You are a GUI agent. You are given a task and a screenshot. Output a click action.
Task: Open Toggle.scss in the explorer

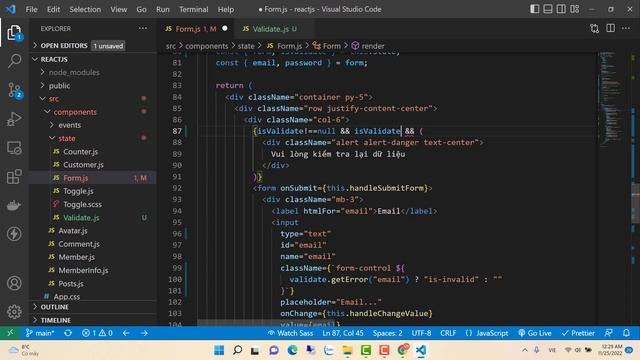[x=82, y=204]
